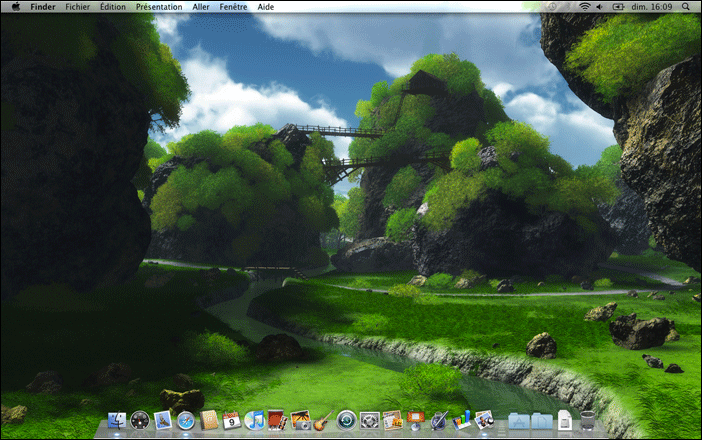Viewport: 702px width, 440px height.
Task: Open Finder from the Dock
Action: (117, 421)
